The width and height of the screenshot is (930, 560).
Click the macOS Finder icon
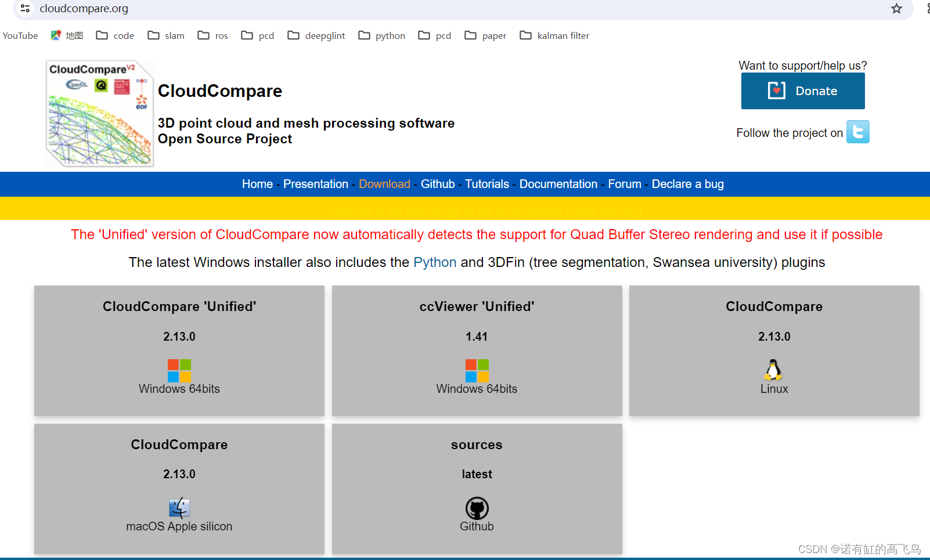(179, 508)
